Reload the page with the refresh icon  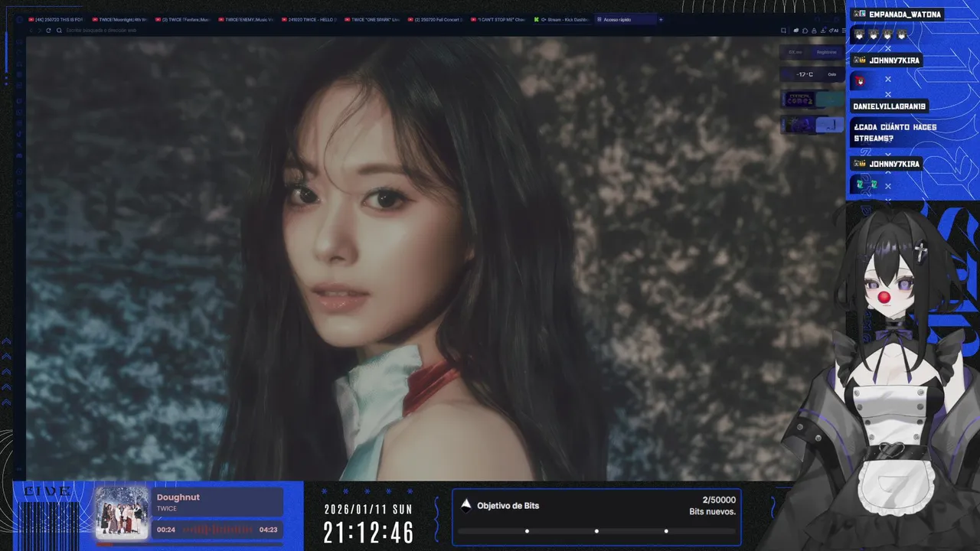coord(48,30)
